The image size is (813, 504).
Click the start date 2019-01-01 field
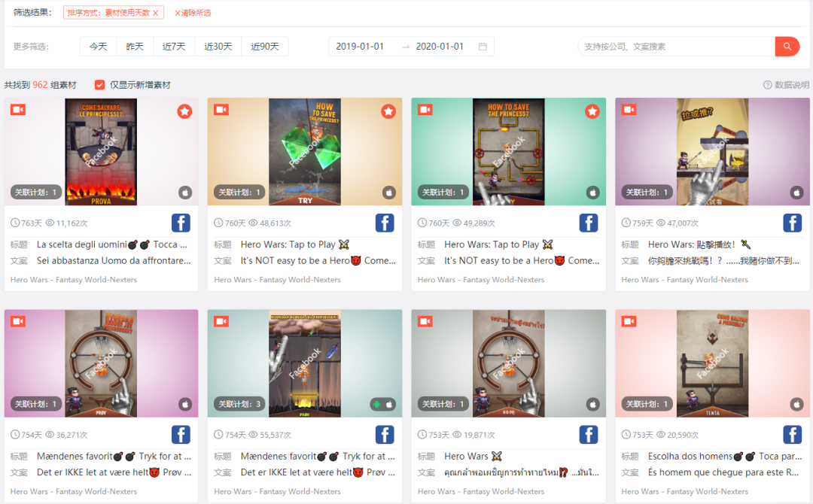360,47
